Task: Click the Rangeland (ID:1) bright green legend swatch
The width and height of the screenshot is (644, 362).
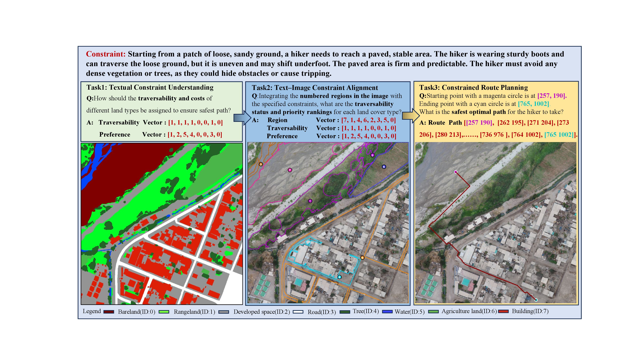Action: point(164,311)
